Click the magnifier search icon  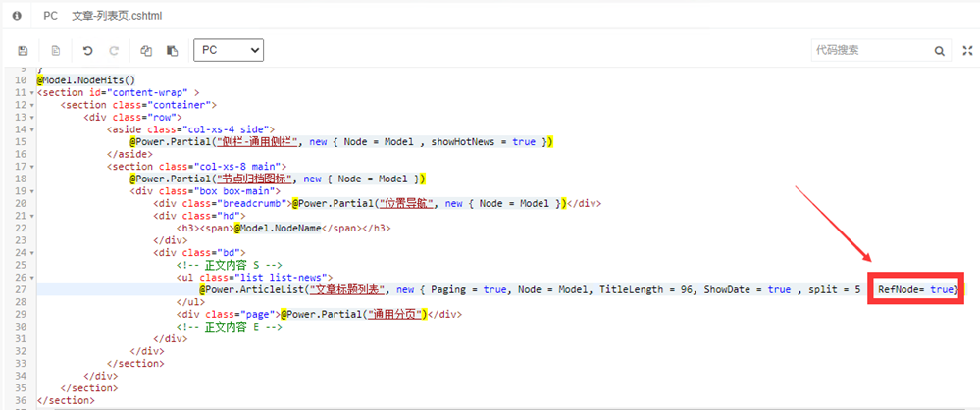tap(940, 51)
